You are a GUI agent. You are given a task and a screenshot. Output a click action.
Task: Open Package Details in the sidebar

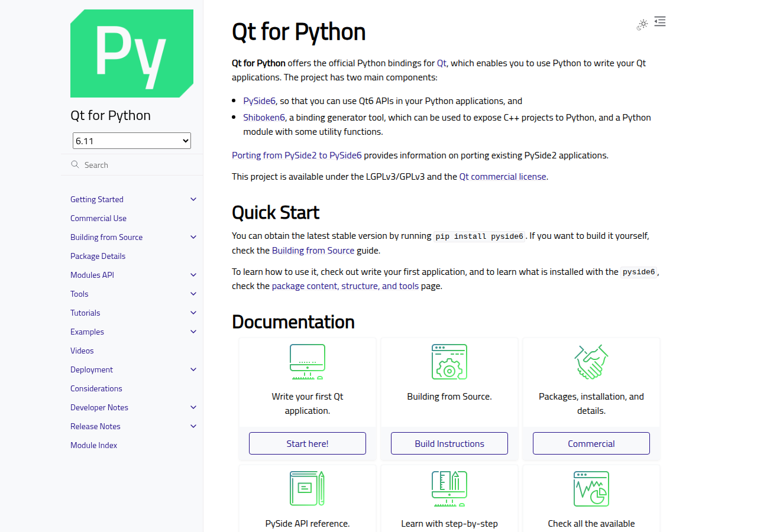(x=98, y=256)
